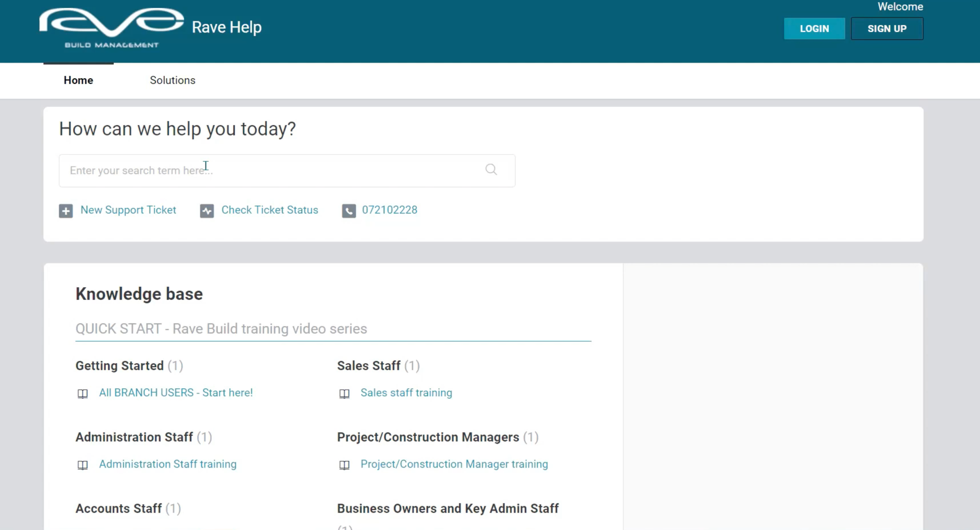Open New Support Ticket link
This screenshot has width=980, height=530.
[128, 210]
